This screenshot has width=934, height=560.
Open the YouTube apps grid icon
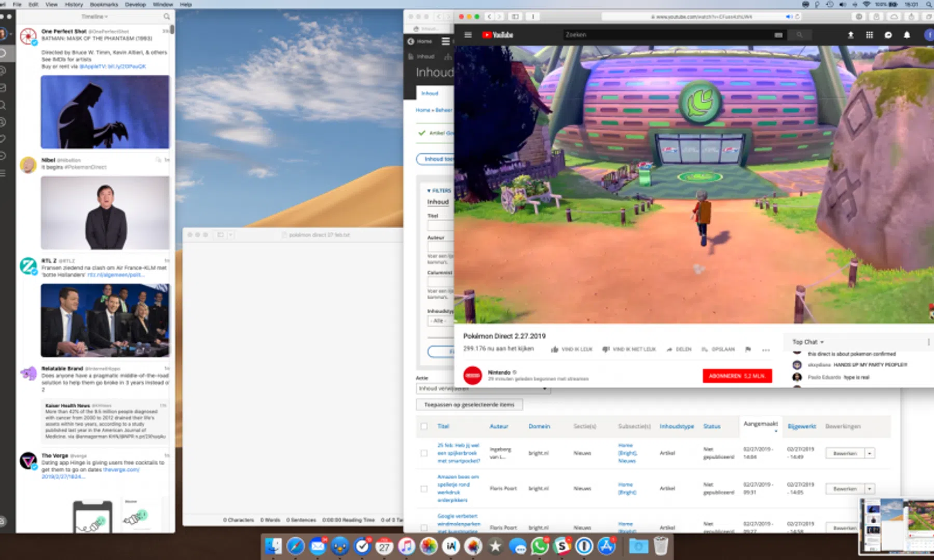coord(870,35)
